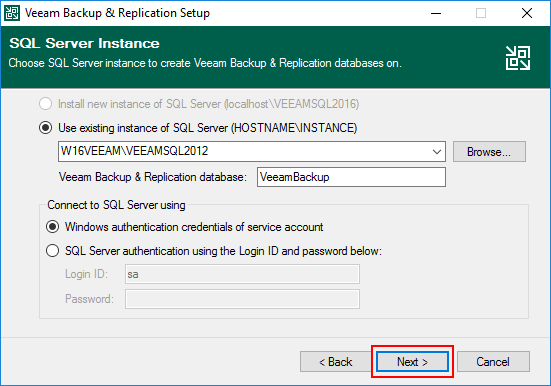Click the VeeamBackup database name field

tap(351, 177)
